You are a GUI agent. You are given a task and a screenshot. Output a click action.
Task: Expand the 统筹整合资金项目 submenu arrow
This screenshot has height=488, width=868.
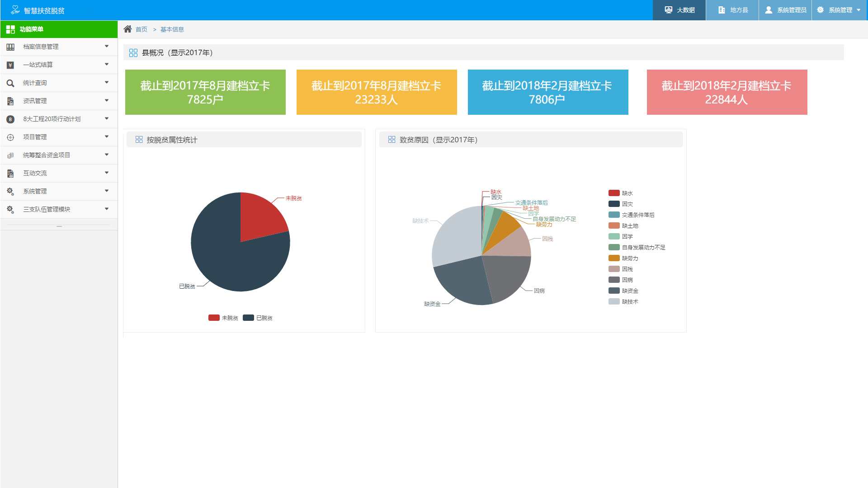click(107, 155)
